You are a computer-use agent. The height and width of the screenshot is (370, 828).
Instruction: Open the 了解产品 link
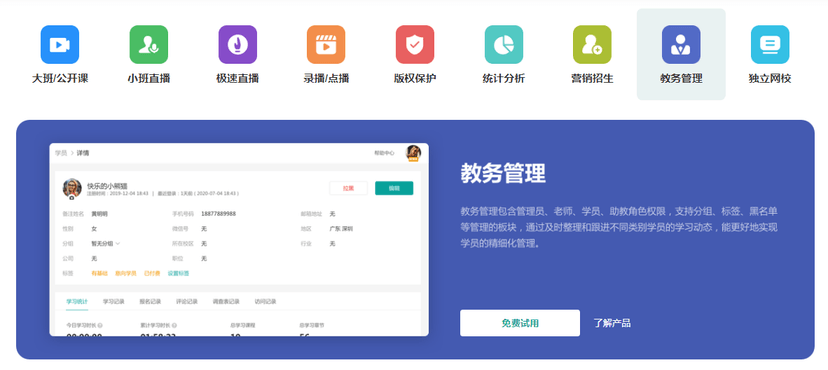point(612,323)
